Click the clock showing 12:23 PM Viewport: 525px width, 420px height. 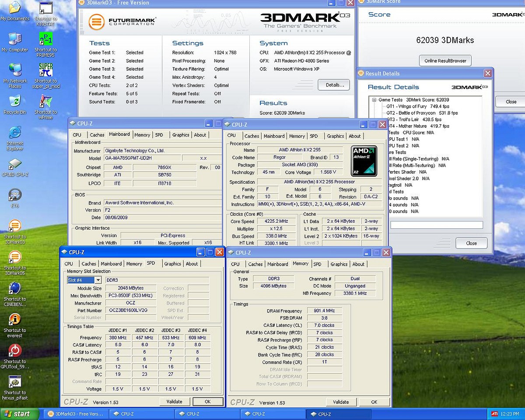coord(511,414)
